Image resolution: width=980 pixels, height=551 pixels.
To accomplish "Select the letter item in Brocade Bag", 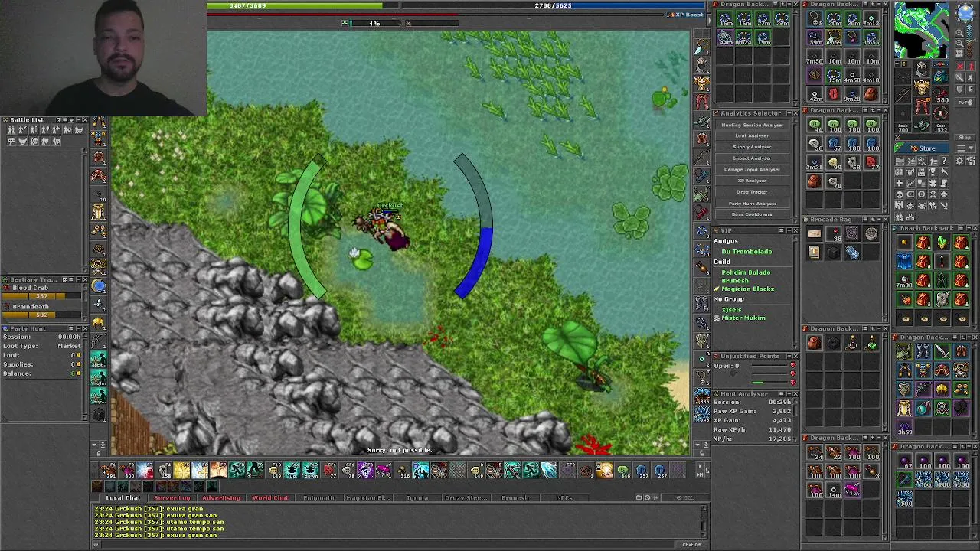I will pos(815,233).
